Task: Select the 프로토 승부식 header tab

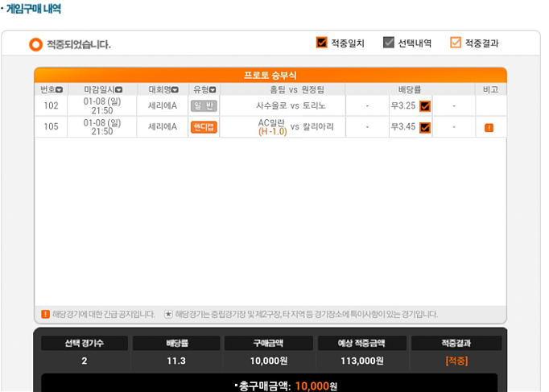Action: [x=270, y=75]
